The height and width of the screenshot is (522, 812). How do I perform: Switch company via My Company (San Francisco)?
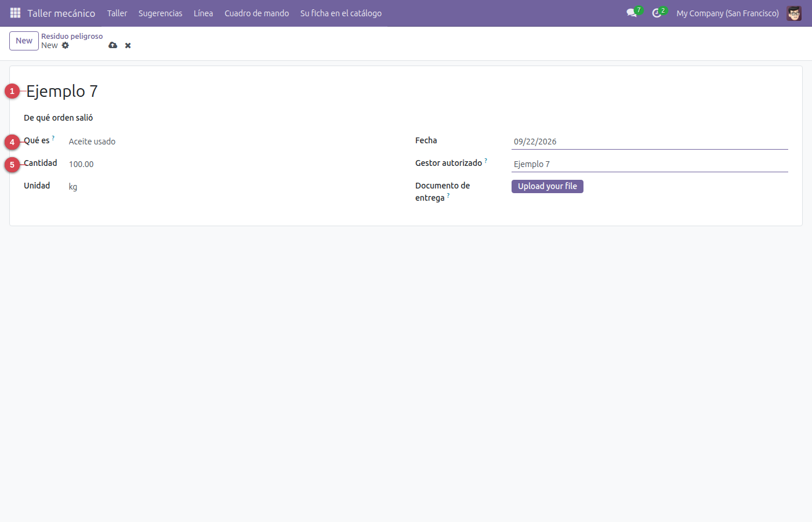[727, 13]
